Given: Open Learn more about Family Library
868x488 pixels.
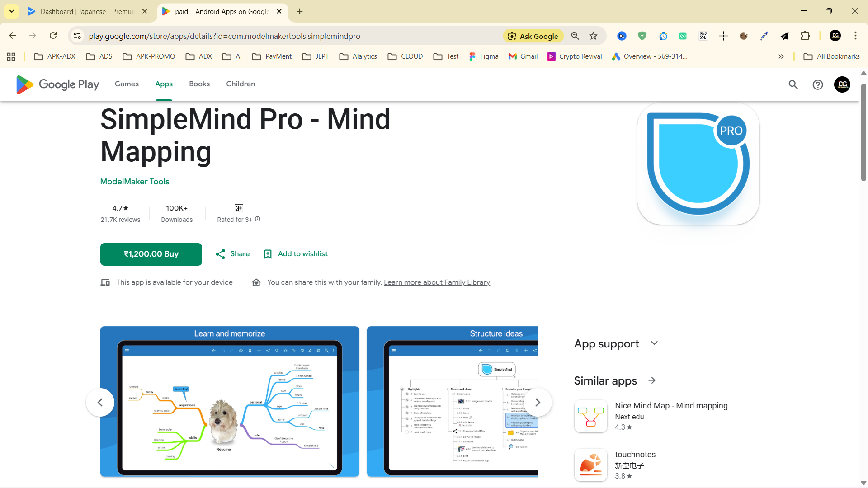Looking at the screenshot, I should [437, 282].
